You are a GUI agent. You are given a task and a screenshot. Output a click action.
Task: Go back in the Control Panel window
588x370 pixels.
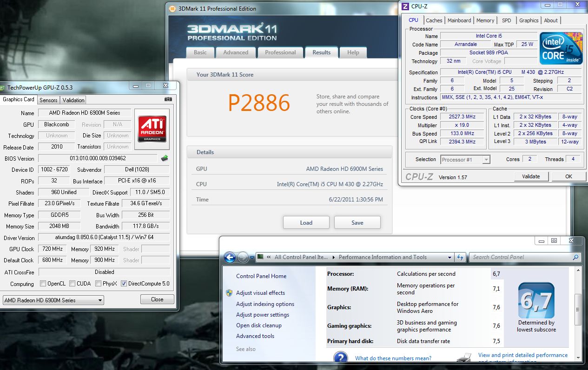click(x=230, y=257)
